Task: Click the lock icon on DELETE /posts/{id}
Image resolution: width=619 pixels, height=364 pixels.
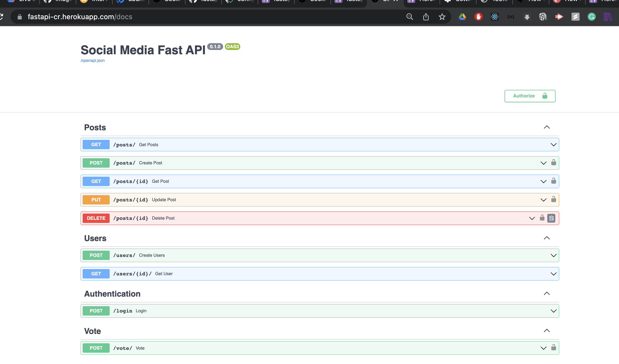Action: point(542,218)
